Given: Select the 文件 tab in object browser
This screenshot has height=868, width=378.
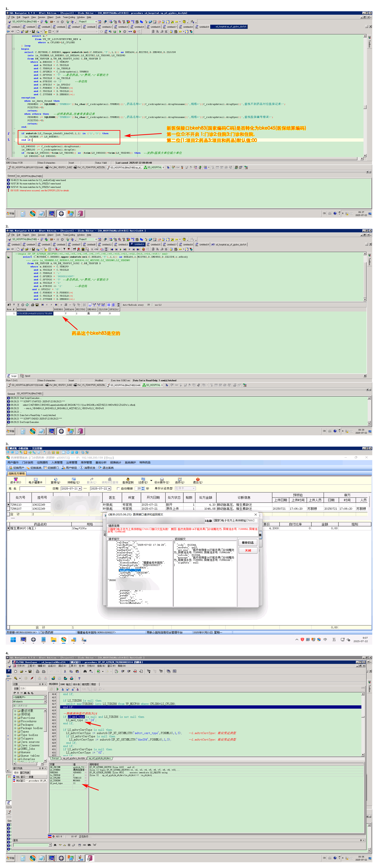Looking at the screenshot, I should 23,688.
